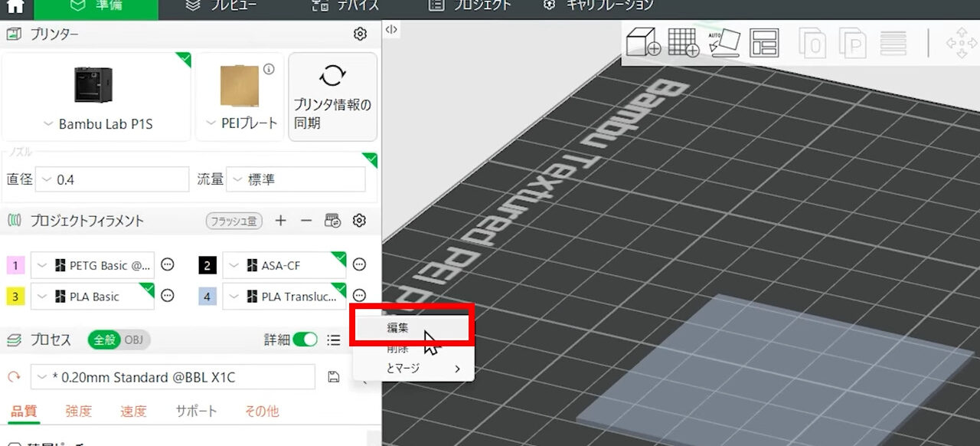980x446 pixels.
Task: Click the yellow swatch for filament 3
Action: click(x=15, y=296)
